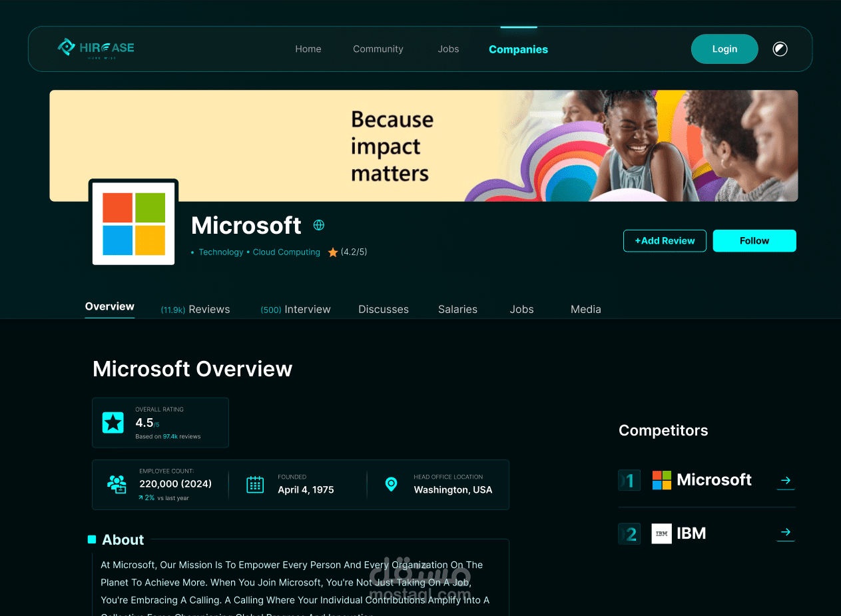Click the founded calendar icon
This screenshot has height=616, width=841.
point(255,484)
